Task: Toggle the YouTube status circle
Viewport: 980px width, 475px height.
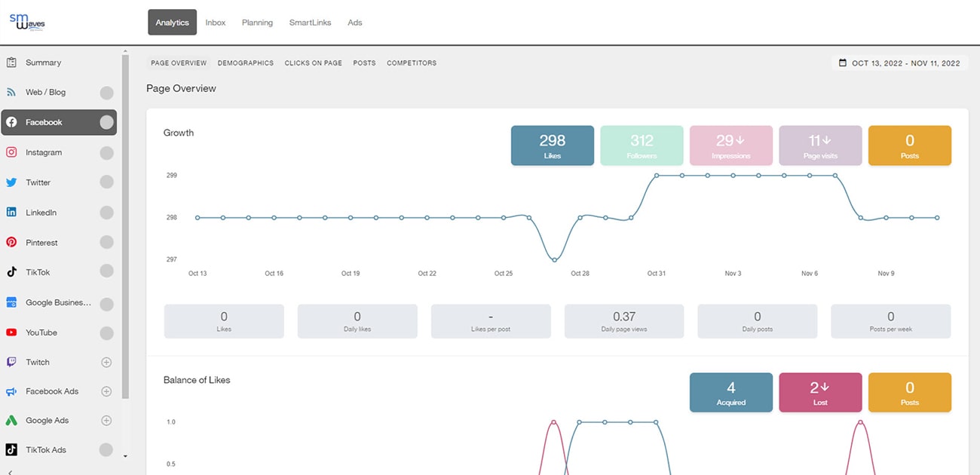Action: point(106,332)
